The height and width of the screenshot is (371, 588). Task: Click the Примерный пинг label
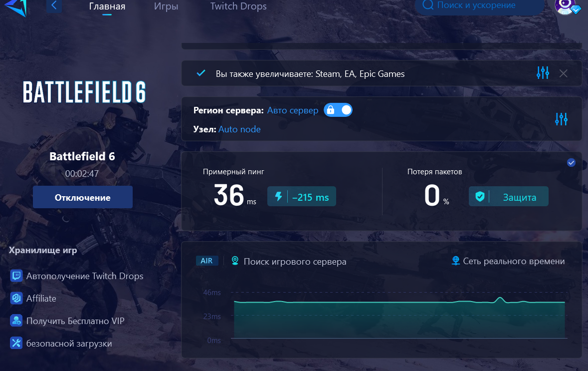[x=233, y=172]
